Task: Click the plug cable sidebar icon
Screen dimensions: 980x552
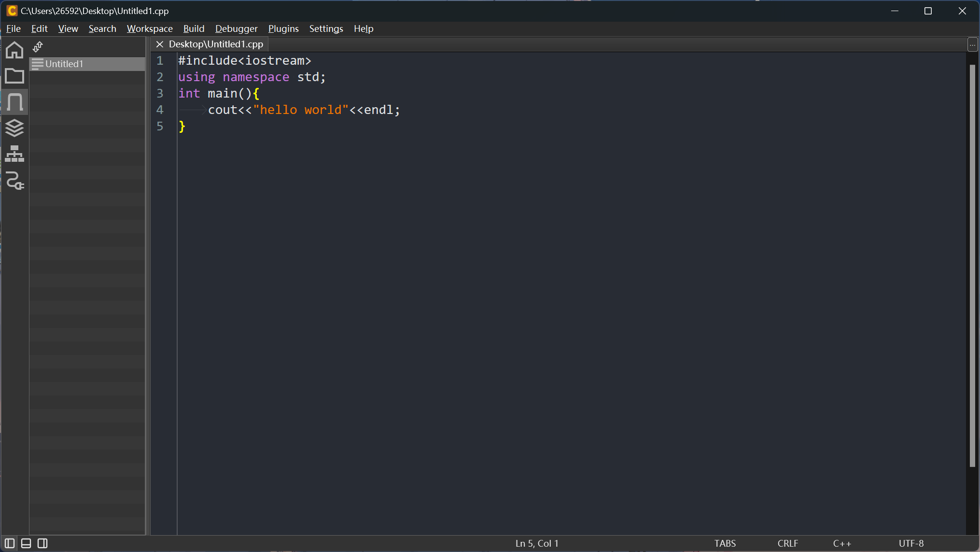Action: 14,181
